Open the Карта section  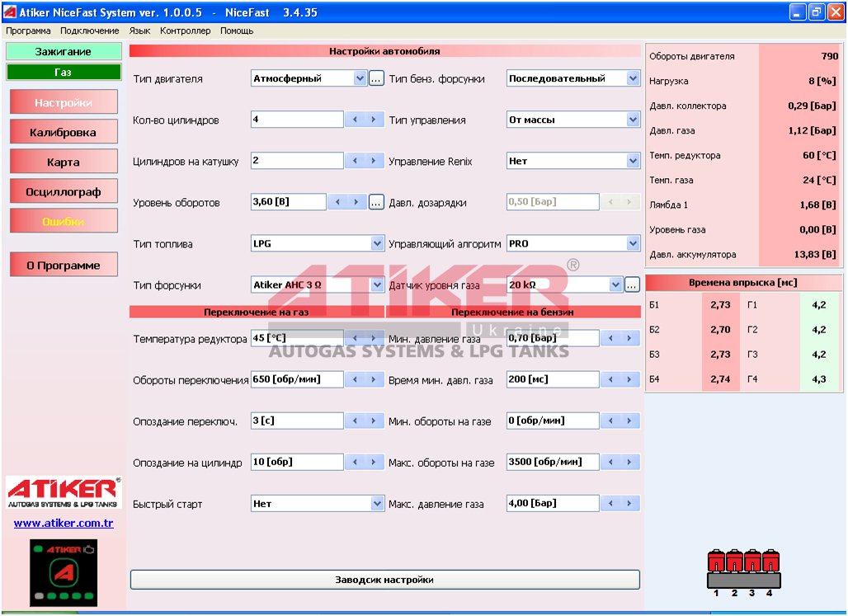pos(64,162)
